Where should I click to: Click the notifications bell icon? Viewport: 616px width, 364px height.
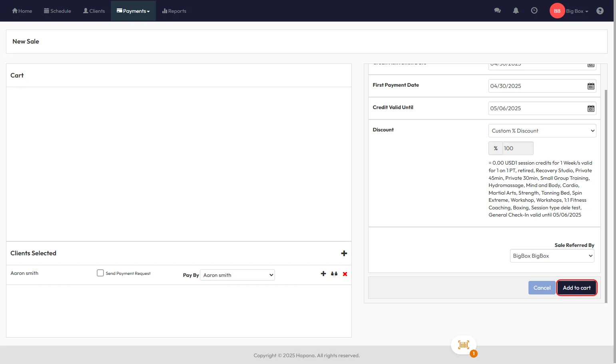(516, 11)
